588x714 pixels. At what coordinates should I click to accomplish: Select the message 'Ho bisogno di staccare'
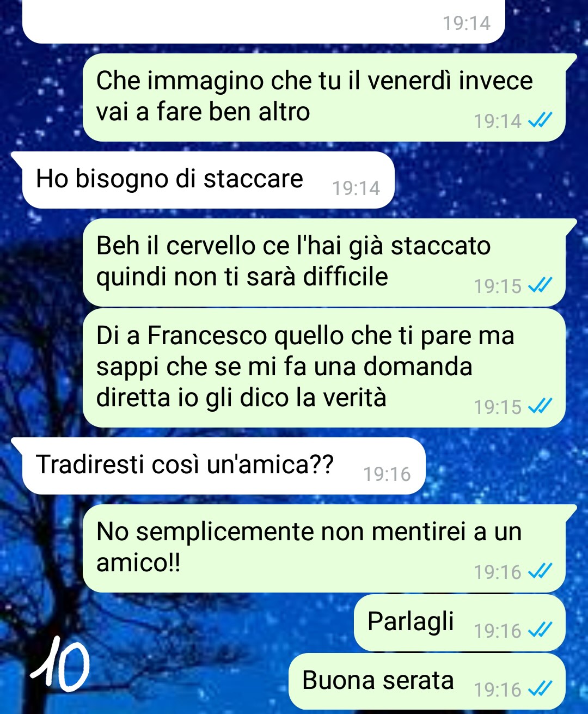coord(208,180)
